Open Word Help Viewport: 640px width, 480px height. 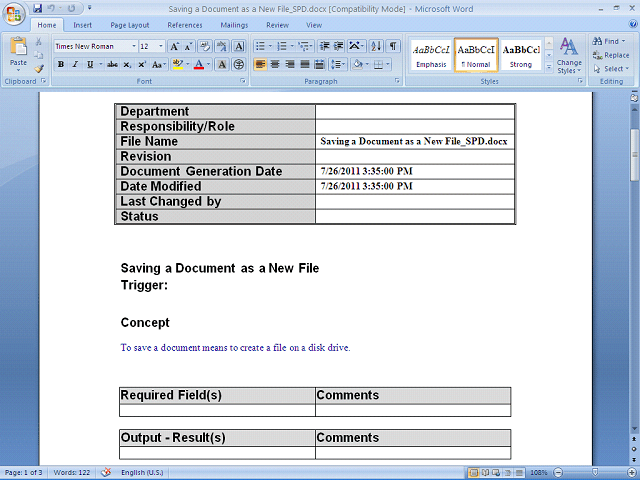tap(633, 24)
